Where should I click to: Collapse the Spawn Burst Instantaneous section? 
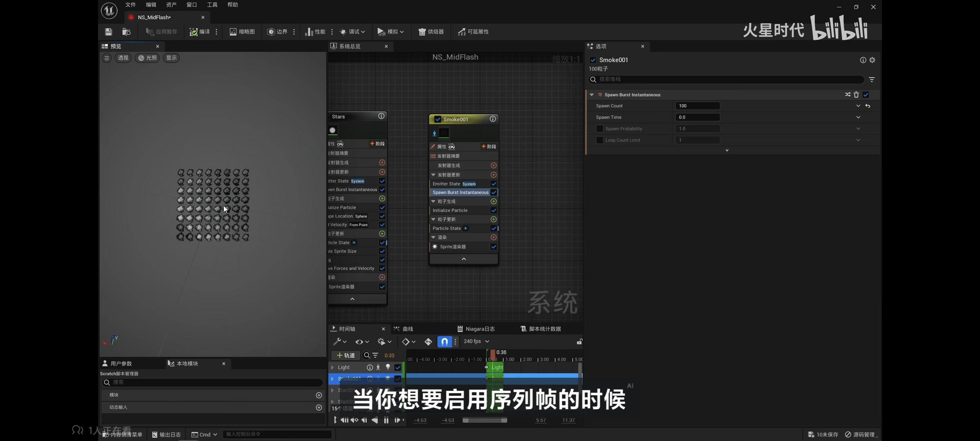tap(592, 95)
